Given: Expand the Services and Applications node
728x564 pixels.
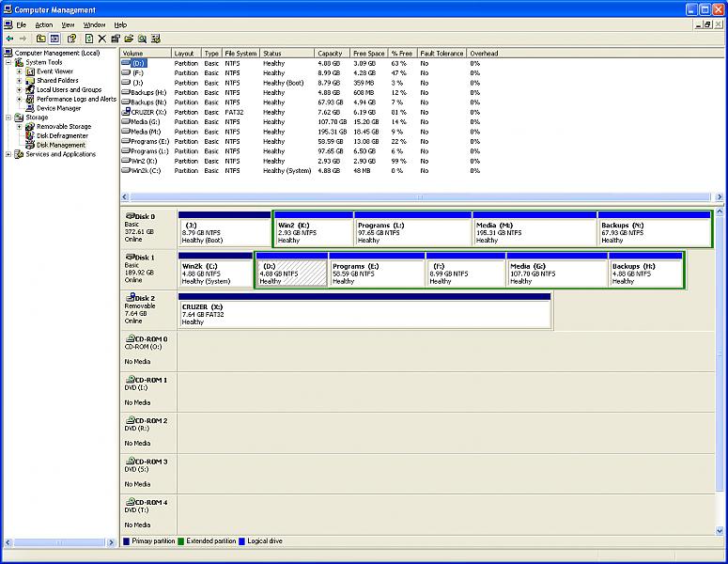Looking at the screenshot, I should point(8,154).
